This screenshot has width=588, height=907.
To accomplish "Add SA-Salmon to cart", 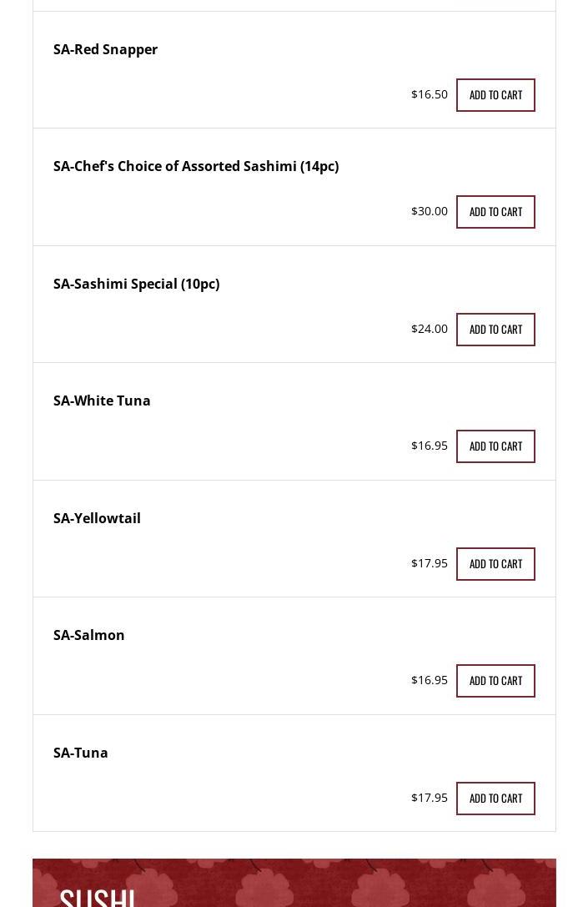I will (495, 681).
